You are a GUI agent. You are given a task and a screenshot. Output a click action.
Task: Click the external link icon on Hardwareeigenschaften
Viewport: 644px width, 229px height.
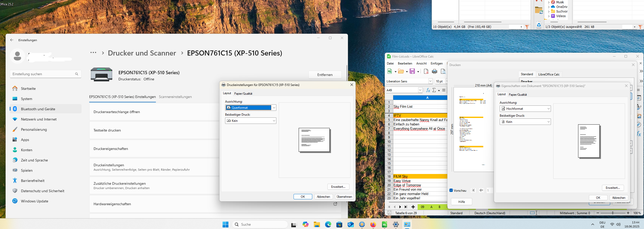335,204
